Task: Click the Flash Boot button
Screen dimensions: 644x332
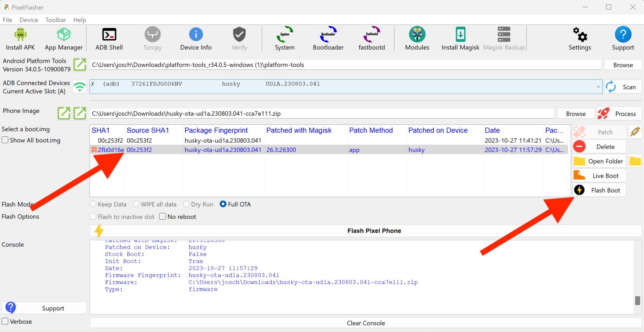Action: (x=599, y=190)
